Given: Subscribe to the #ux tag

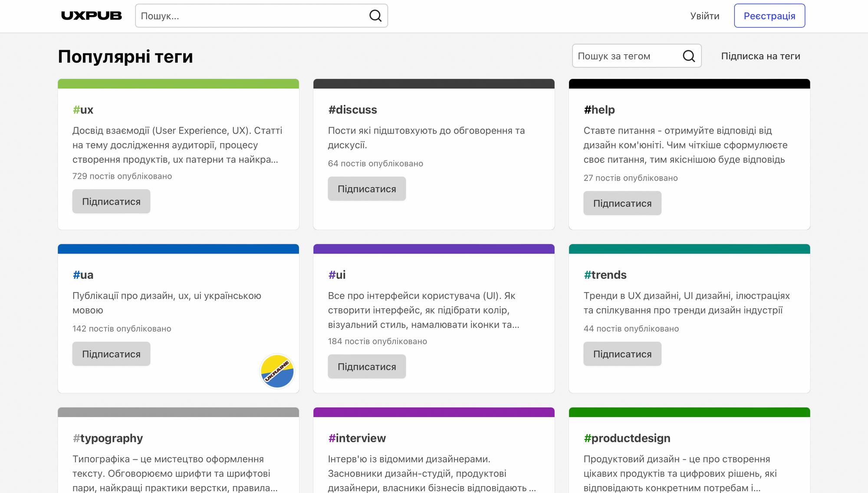Looking at the screenshot, I should (x=111, y=201).
